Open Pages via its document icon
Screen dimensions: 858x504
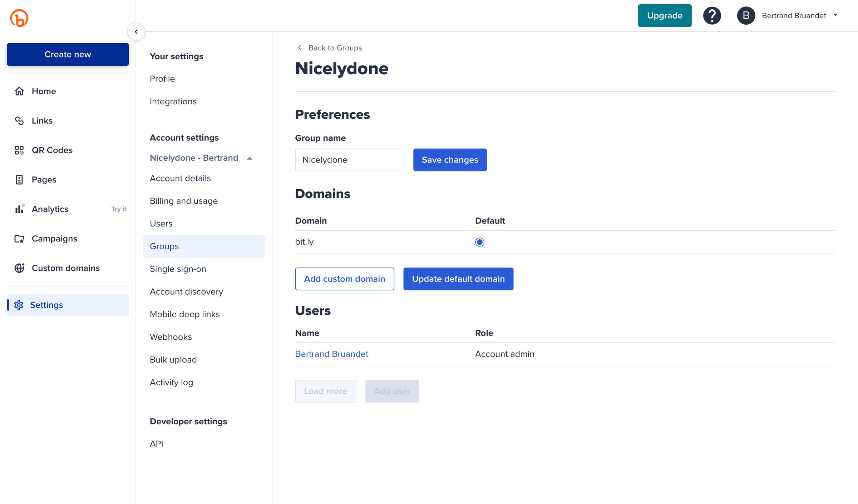point(19,180)
